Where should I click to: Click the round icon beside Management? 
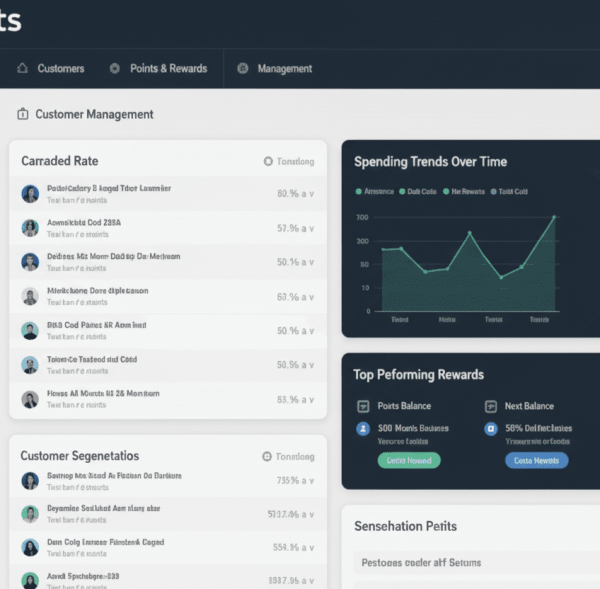[243, 69]
